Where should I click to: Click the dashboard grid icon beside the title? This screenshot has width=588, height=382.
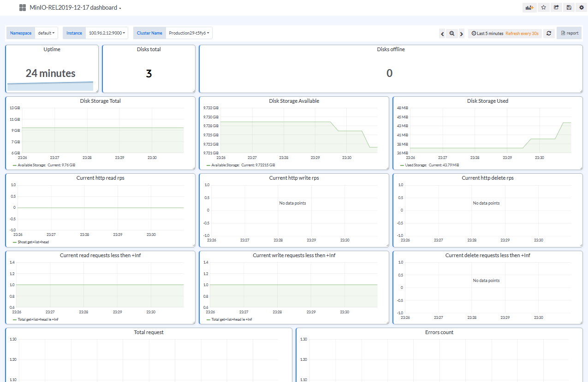click(23, 8)
